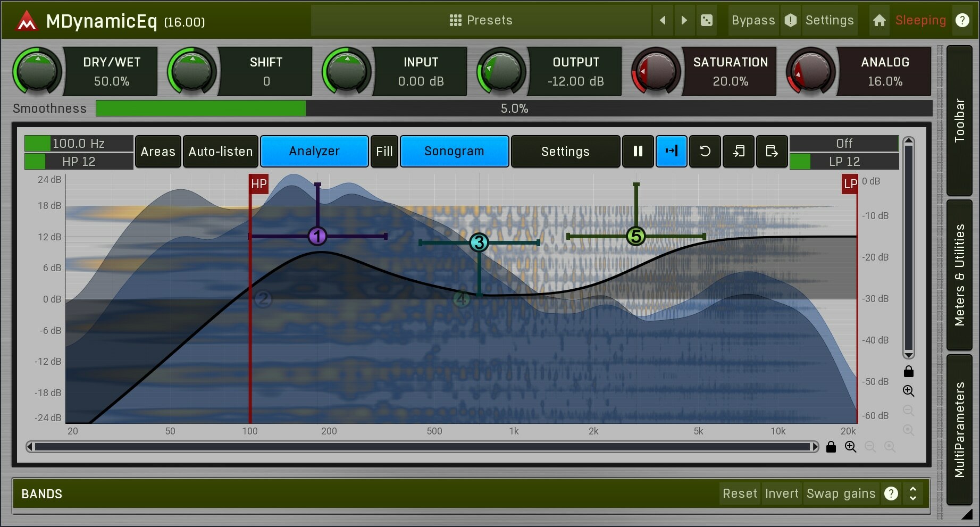The image size is (980, 527).
Task: Enable Bypass for the plugin
Action: point(752,20)
